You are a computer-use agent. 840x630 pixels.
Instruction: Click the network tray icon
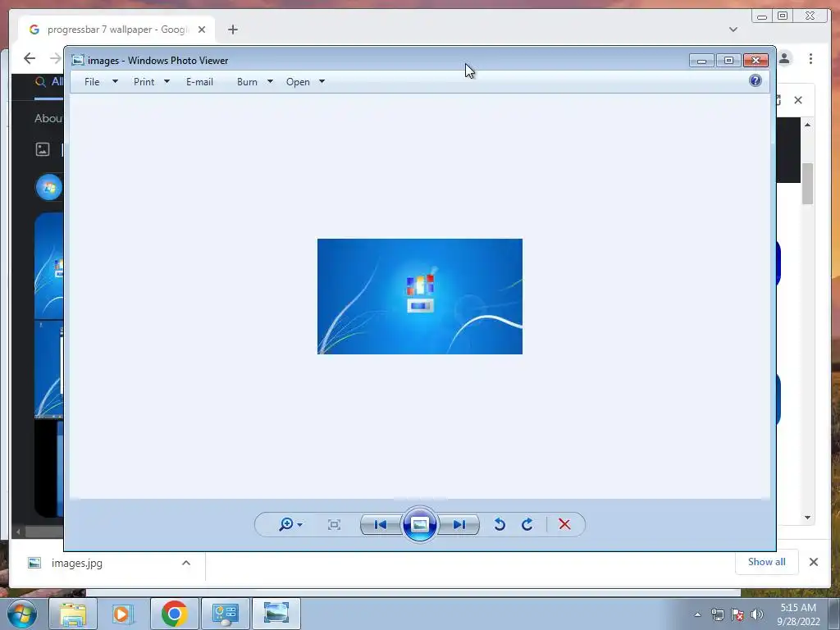pos(717,614)
